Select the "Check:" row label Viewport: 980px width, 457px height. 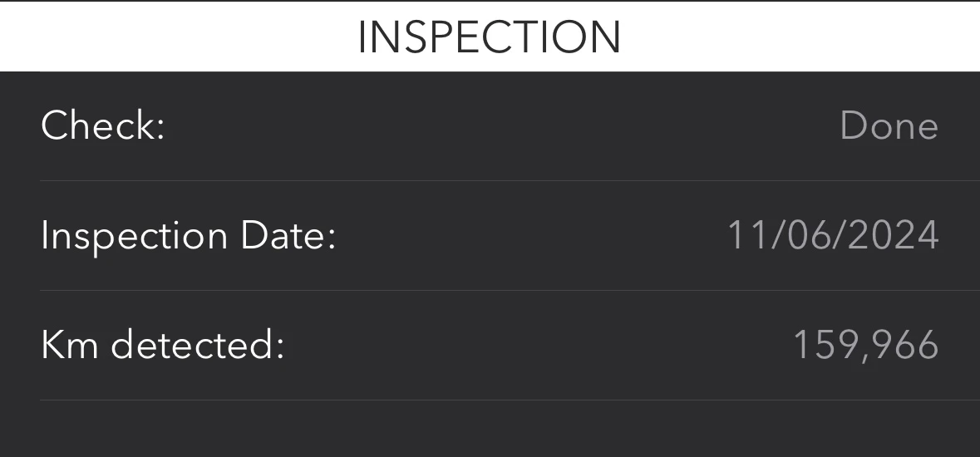click(x=103, y=126)
